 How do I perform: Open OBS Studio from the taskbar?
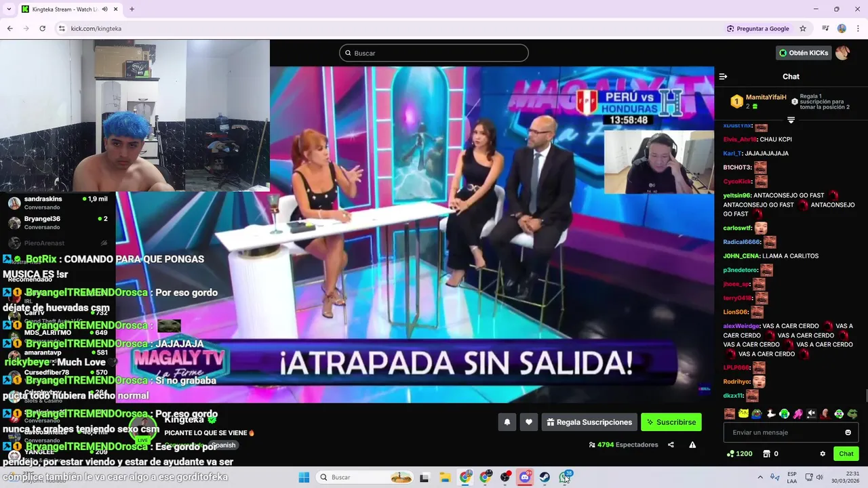505,477
